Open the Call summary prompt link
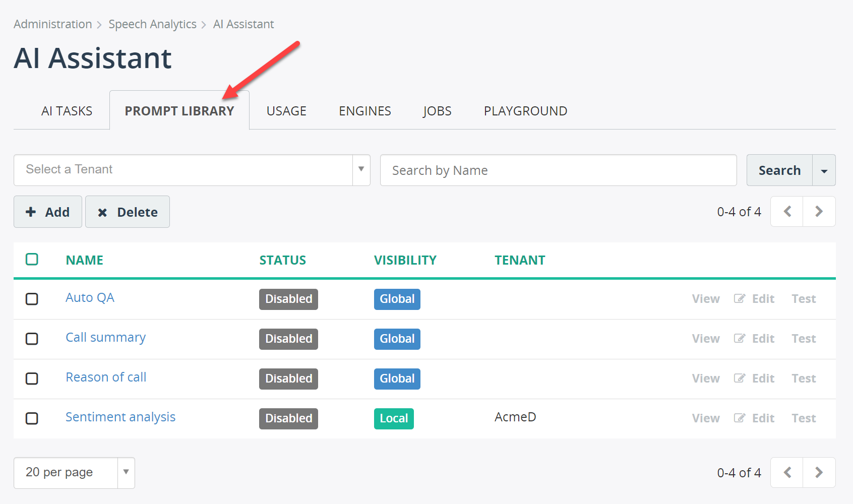The height and width of the screenshot is (504, 853). (x=105, y=337)
